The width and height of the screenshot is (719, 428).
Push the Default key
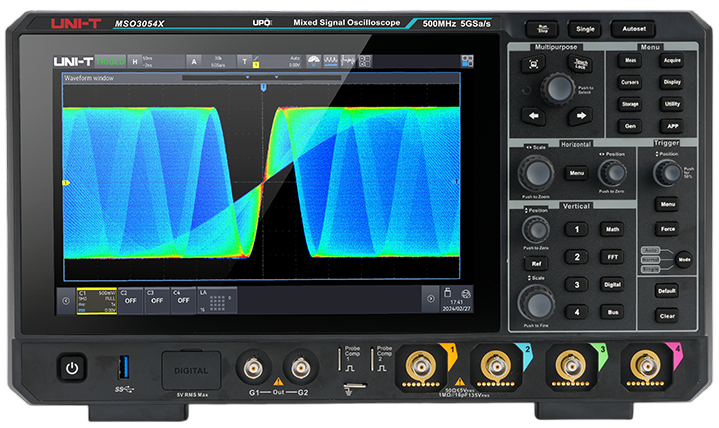pos(667,291)
